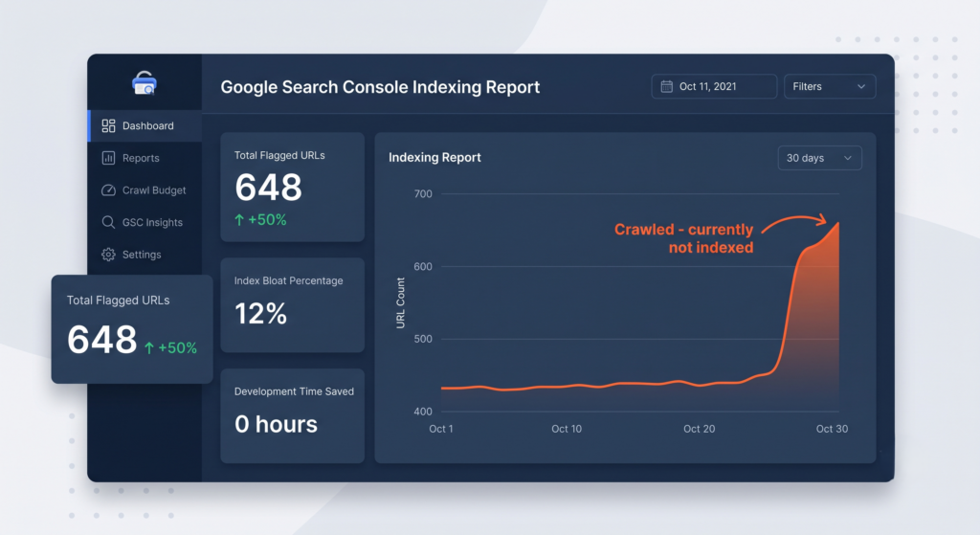Click the Indexing Report chart heading
The width and height of the screenshot is (980, 535).
click(x=435, y=158)
